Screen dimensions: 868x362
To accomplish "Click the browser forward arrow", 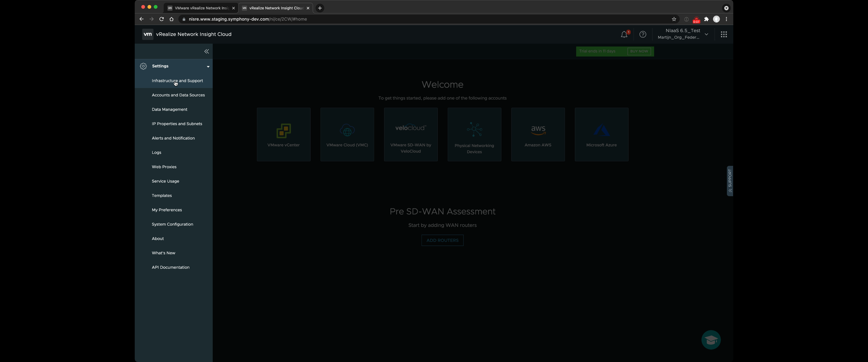I will pos(152,19).
